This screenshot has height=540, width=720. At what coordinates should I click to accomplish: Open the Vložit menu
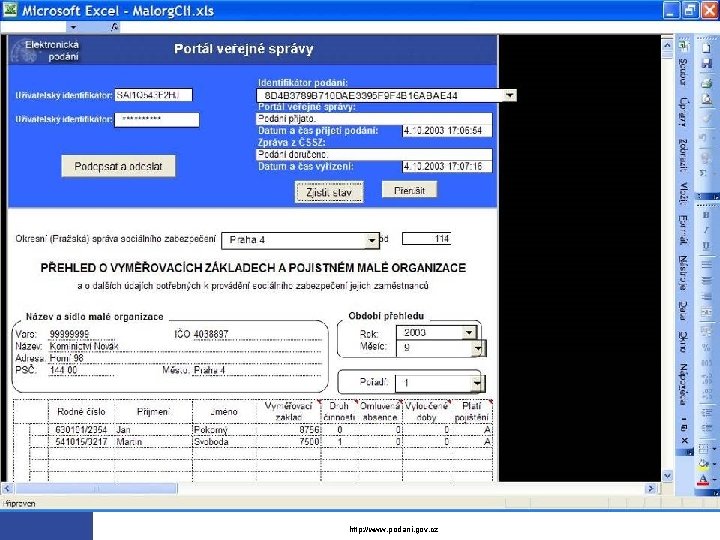[x=684, y=193]
